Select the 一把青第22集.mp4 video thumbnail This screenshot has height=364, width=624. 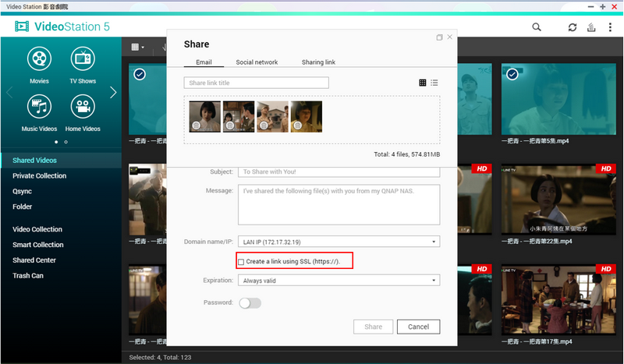pyautogui.click(x=558, y=200)
